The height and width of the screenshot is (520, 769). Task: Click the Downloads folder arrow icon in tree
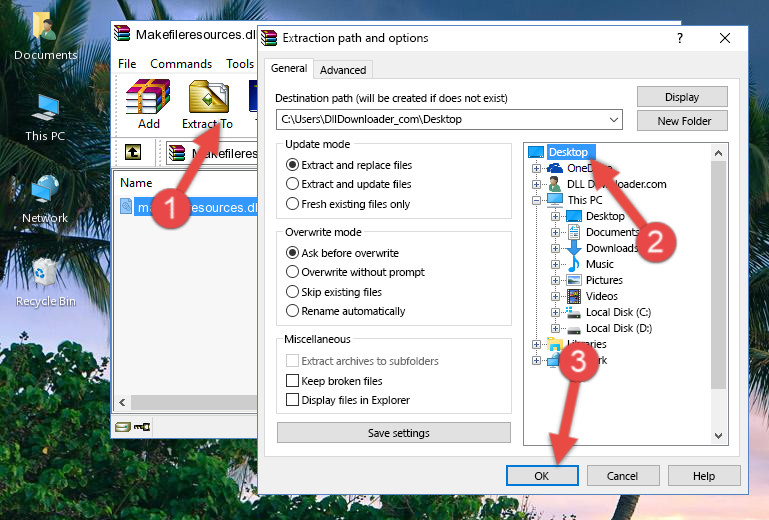(574, 248)
